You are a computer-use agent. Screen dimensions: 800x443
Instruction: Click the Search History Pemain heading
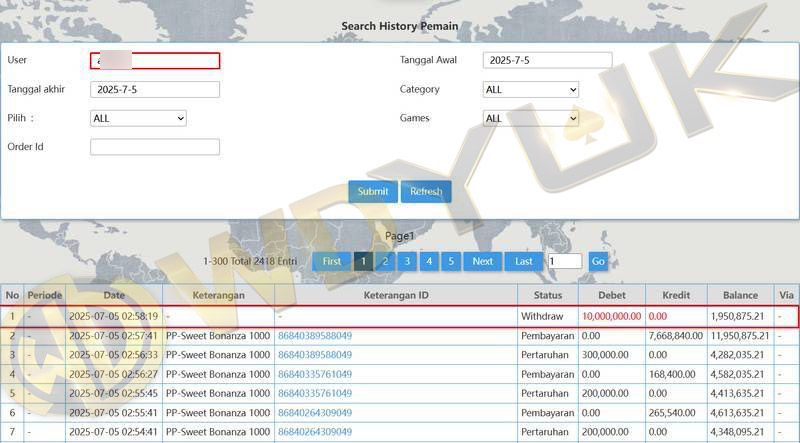399,26
